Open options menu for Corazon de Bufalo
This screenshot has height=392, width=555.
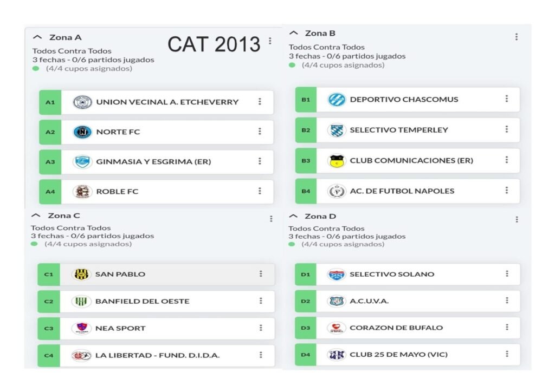click(507, 328)
